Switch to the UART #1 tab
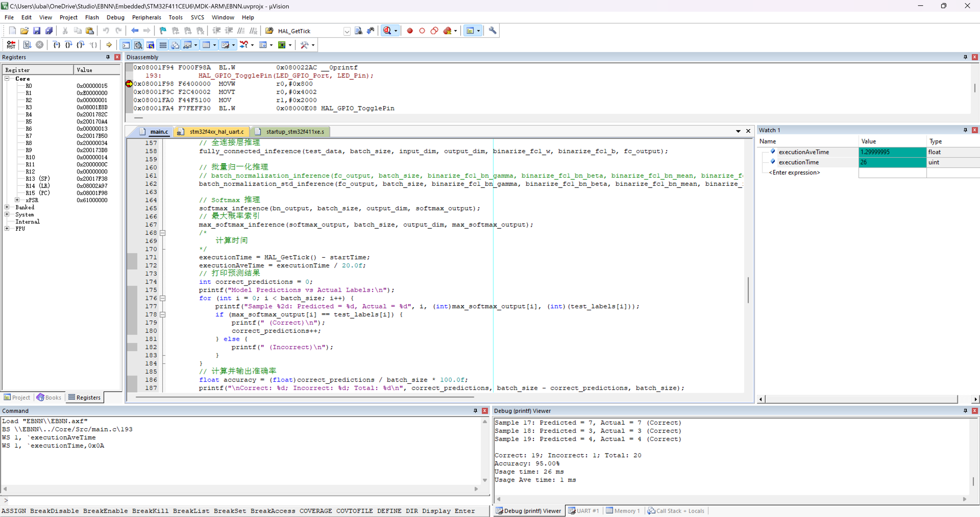The width and height of the screenshot is (980, 517). point(584,511)
